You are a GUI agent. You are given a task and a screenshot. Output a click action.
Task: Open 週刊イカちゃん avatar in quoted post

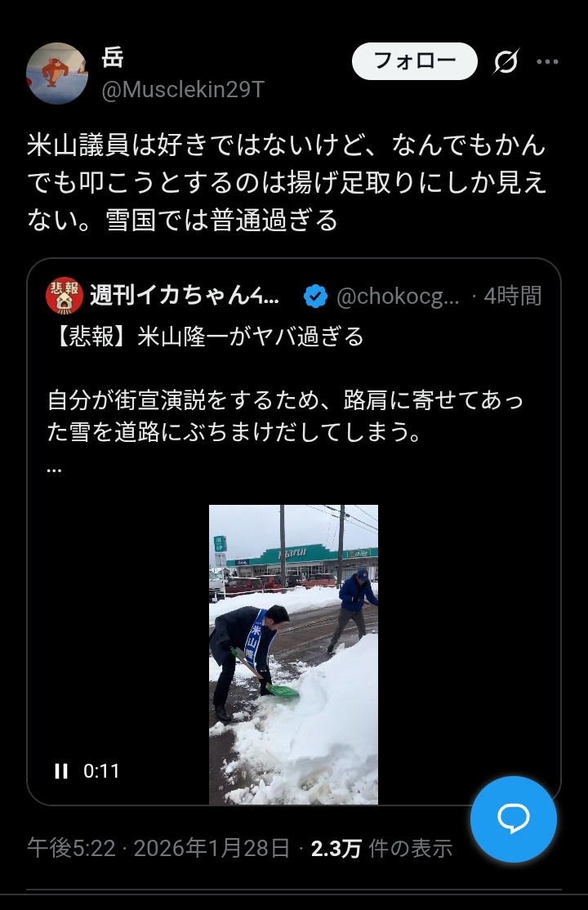[65, 296]
